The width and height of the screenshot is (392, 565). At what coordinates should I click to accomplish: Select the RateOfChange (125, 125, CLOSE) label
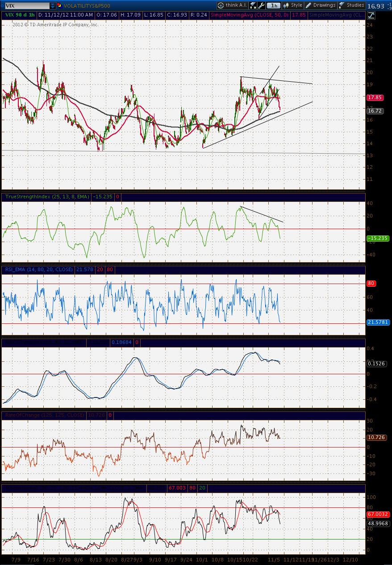pos(44,415)
